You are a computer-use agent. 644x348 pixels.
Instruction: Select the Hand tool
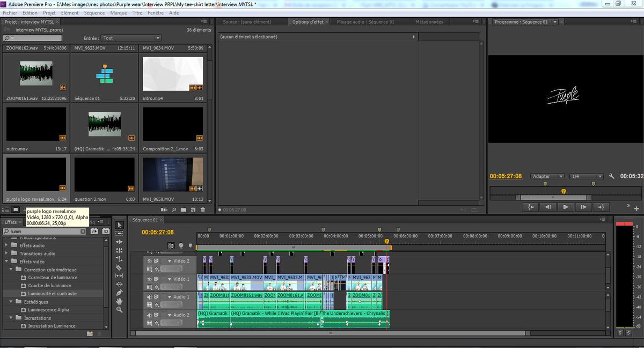point(120,301)
